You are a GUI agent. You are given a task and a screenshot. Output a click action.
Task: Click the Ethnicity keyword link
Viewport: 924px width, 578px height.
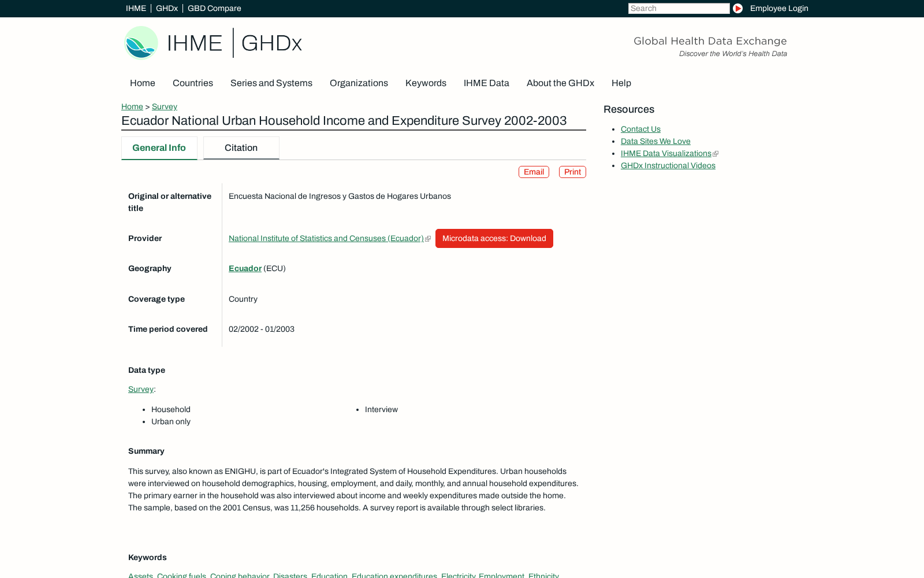click(543, 575)
